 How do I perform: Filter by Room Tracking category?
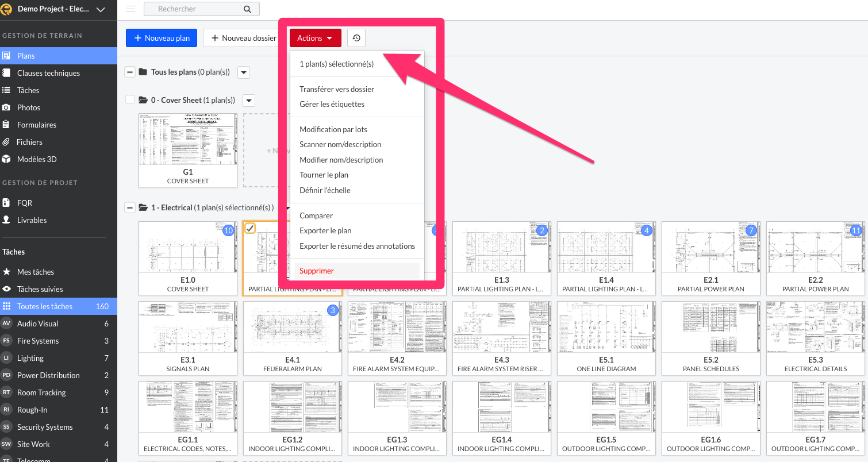click(59, 392)
